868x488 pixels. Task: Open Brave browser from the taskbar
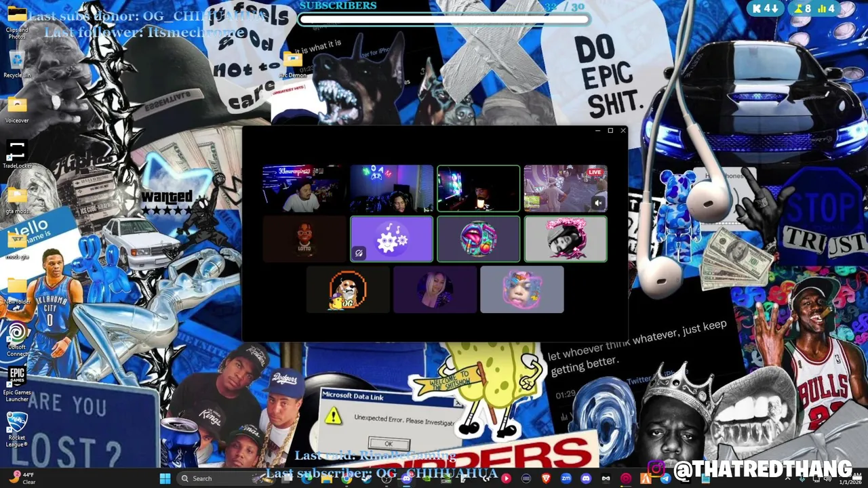(x=547, y=479)
